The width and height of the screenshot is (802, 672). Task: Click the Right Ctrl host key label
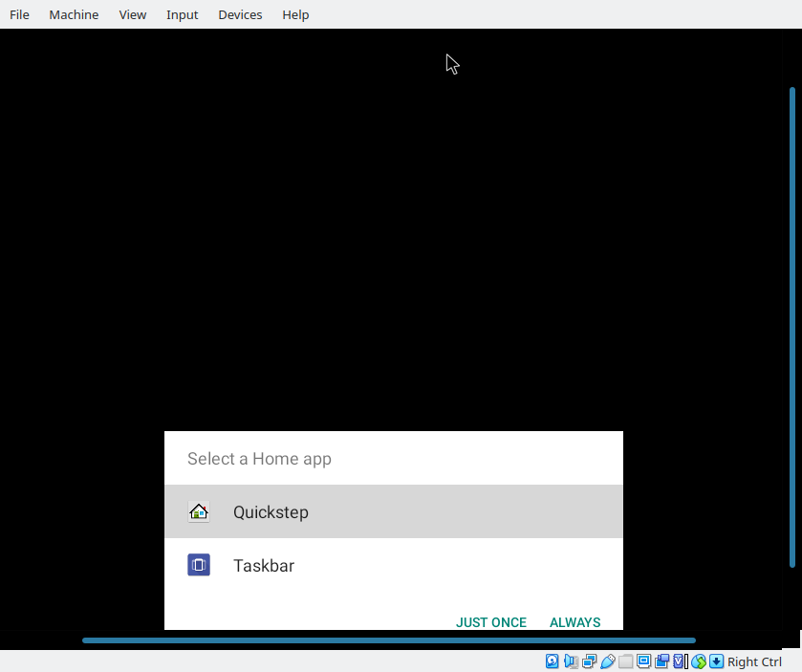click(754, 661)
